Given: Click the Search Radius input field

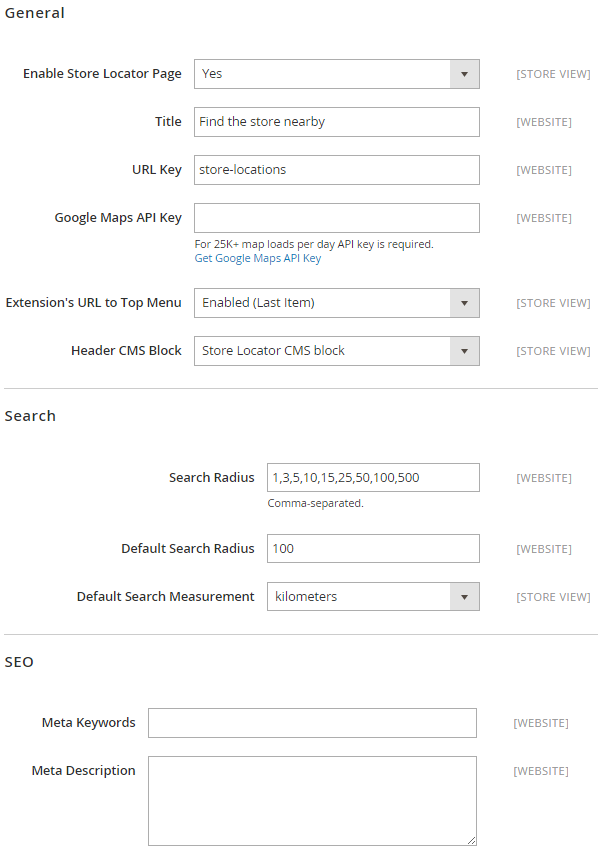Looking at the screenshot, I should [x=373, y=477].
